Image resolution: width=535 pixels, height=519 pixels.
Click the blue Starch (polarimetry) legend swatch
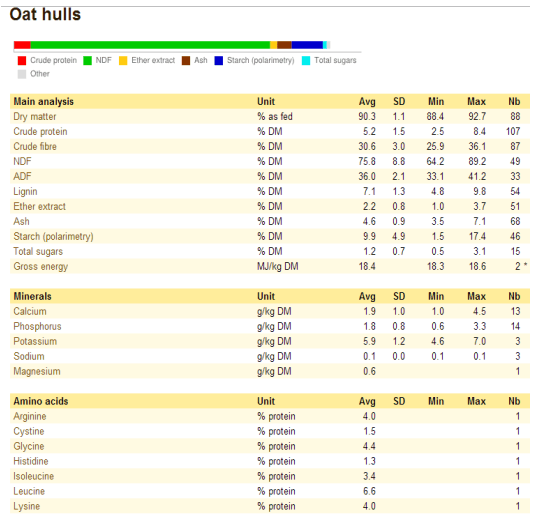point(218,61)
